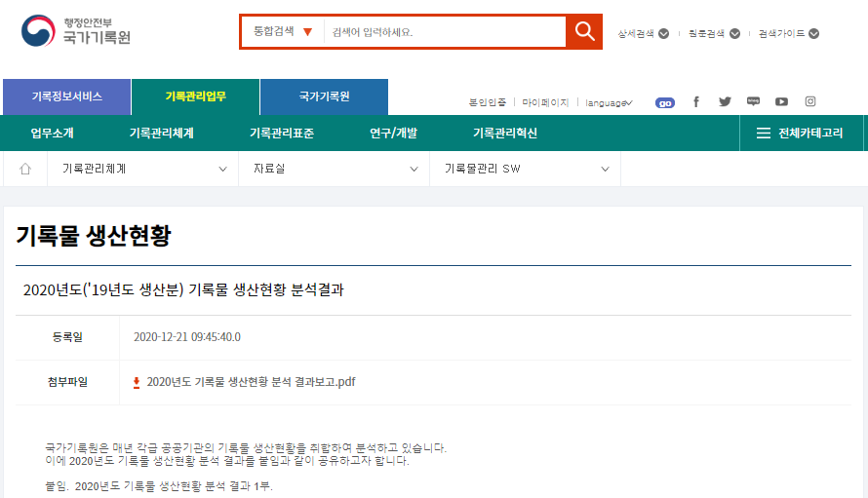Image resolution: width=868 pixels, height=498 pixels.
Task: Expand the 기록물관리 SW breadcrumb dropdown
Action: click(x=525, y=169)
